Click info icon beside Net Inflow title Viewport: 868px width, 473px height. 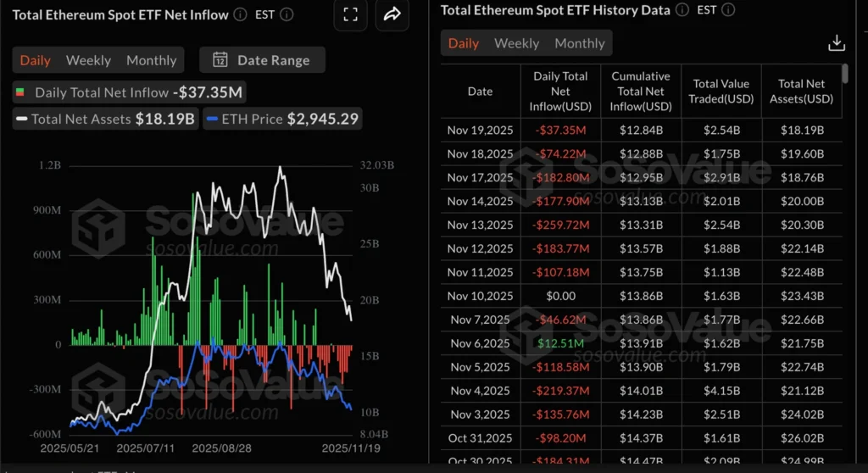tap(240, 14)
